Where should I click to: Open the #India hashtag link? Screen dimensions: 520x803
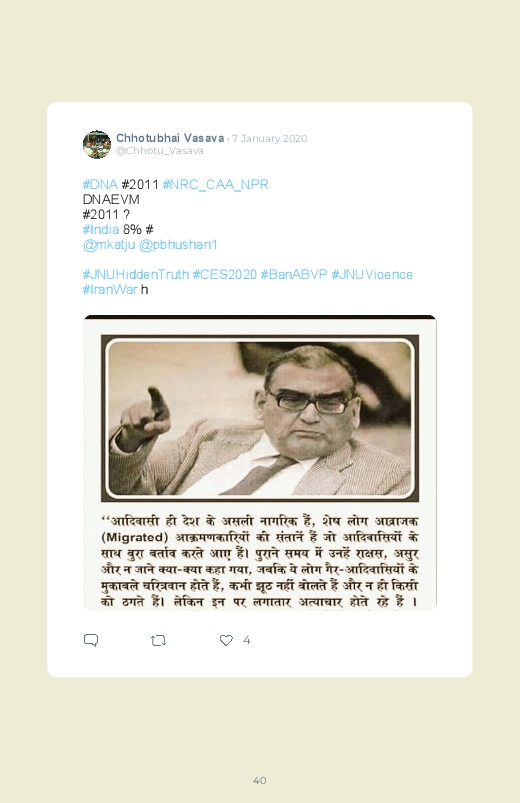tap(100, 229)
